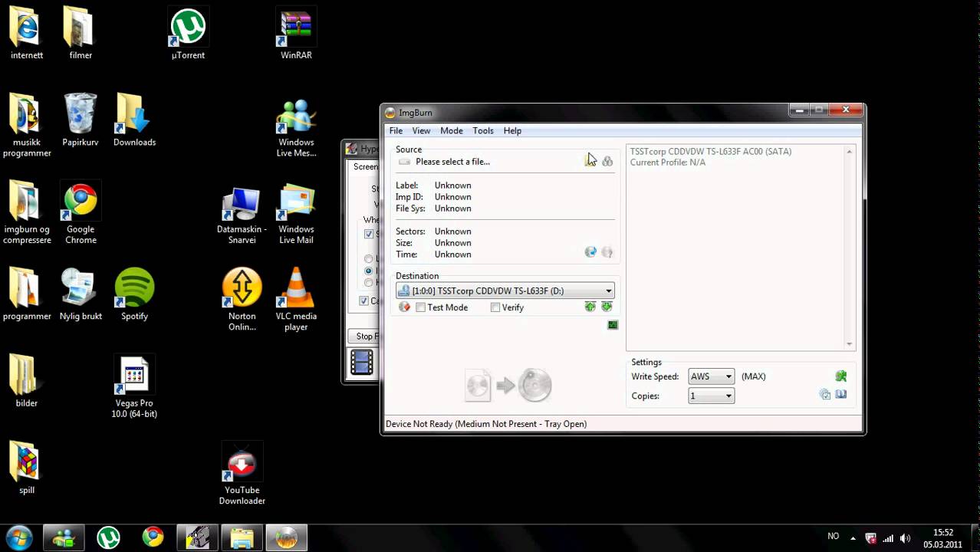
Task: Toggle the 'Ca...' checkbox in HyperCam window
Action: (x=364, y=301)
